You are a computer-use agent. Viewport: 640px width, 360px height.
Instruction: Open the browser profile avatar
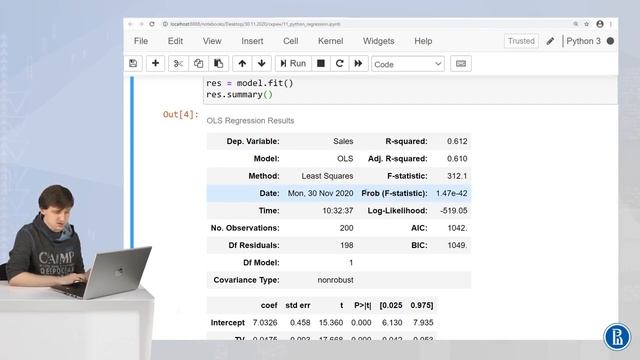tap(600, 24)
